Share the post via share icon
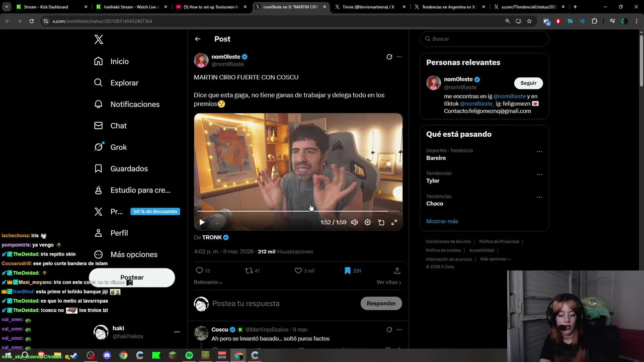 (397, 270)
